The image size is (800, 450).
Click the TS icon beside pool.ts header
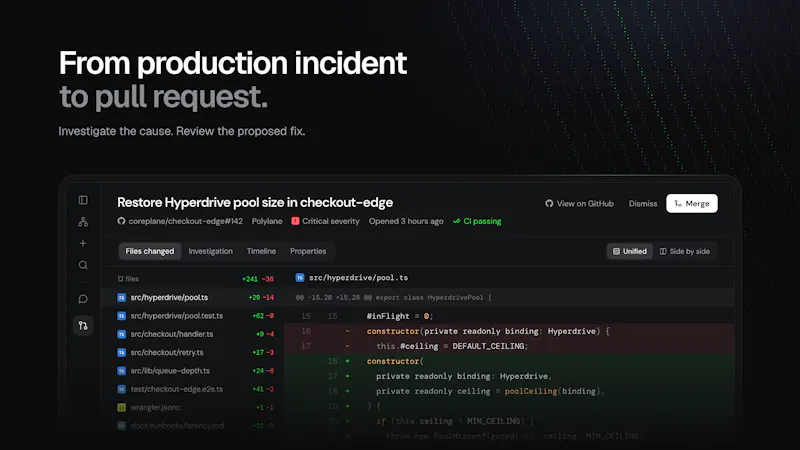(300, 278)
